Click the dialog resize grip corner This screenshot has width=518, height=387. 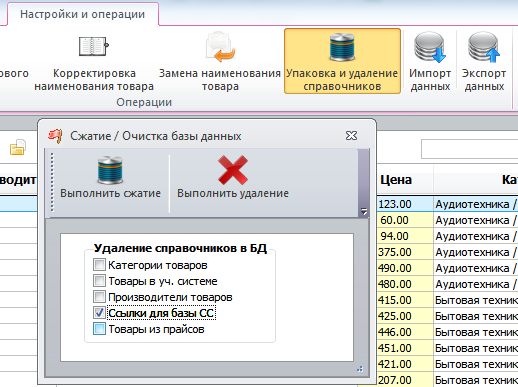click(360, 369)
